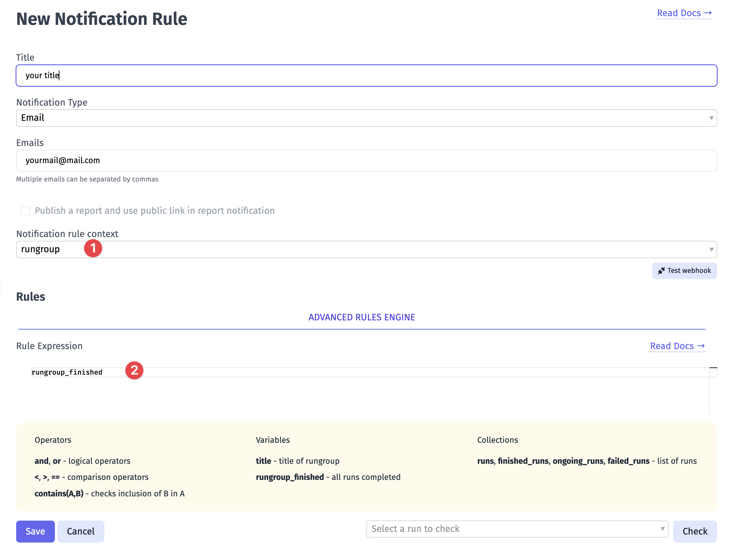The width and height of the screenshot is (730, 560).
Task: Enable the Publish a report checkbox
Action: pyautogui.click(x=25, y=211)
